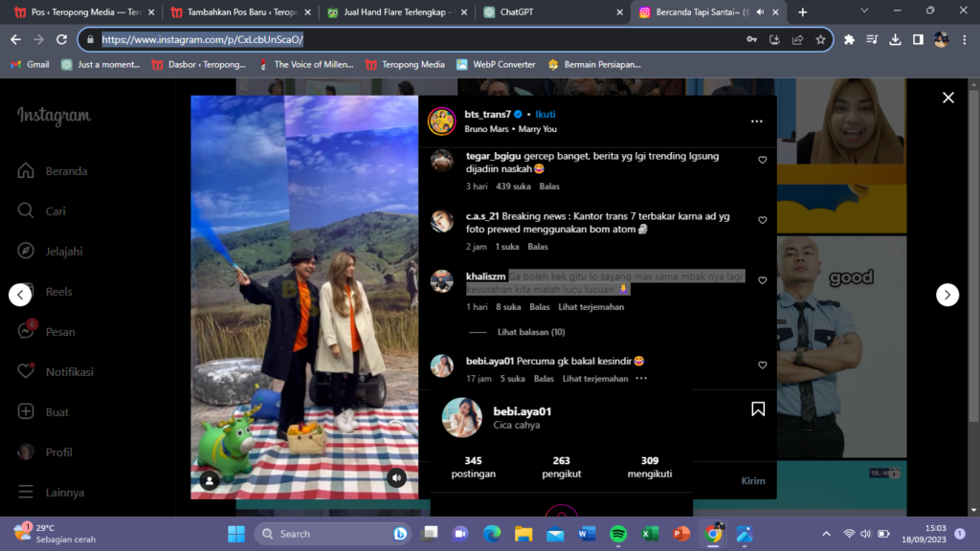Open Notifikasi heart icon
980x551 pixels.
coord(26,371)
